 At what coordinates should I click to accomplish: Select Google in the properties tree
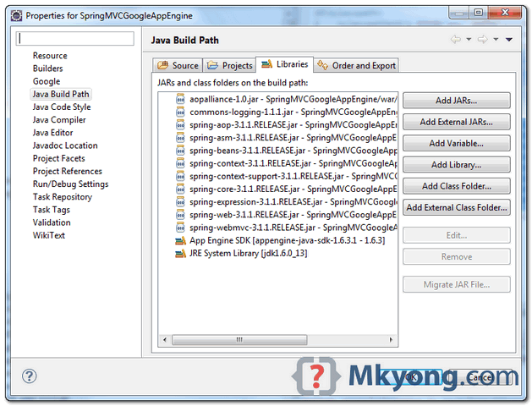[x=47, y=81]
